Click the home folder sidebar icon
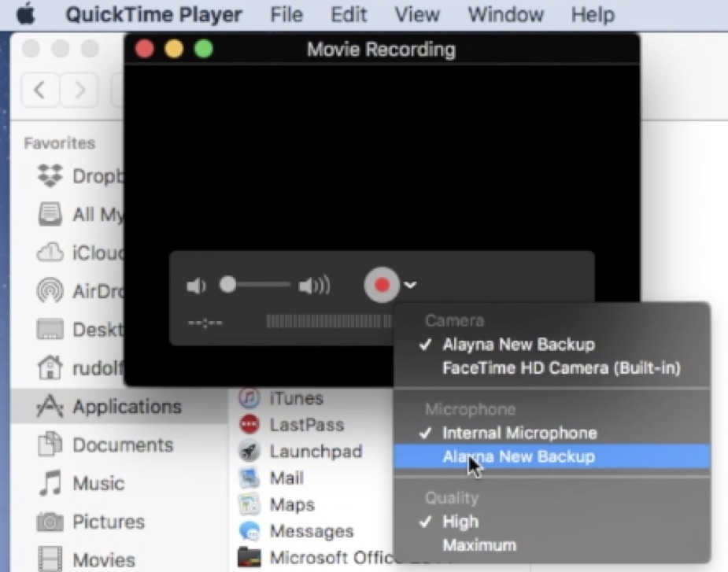Viewport: 728px width, 572px height. coord(50,367)
